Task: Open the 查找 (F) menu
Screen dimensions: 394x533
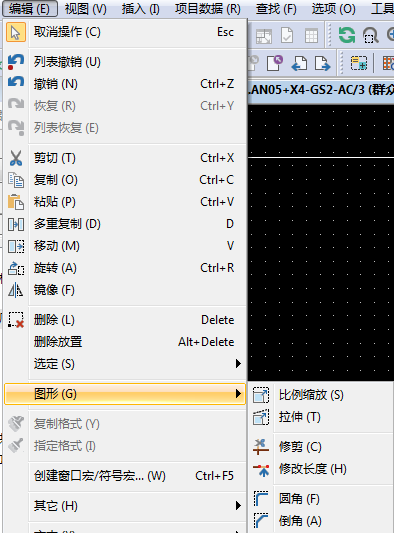Action: click(x=276, y=8)
